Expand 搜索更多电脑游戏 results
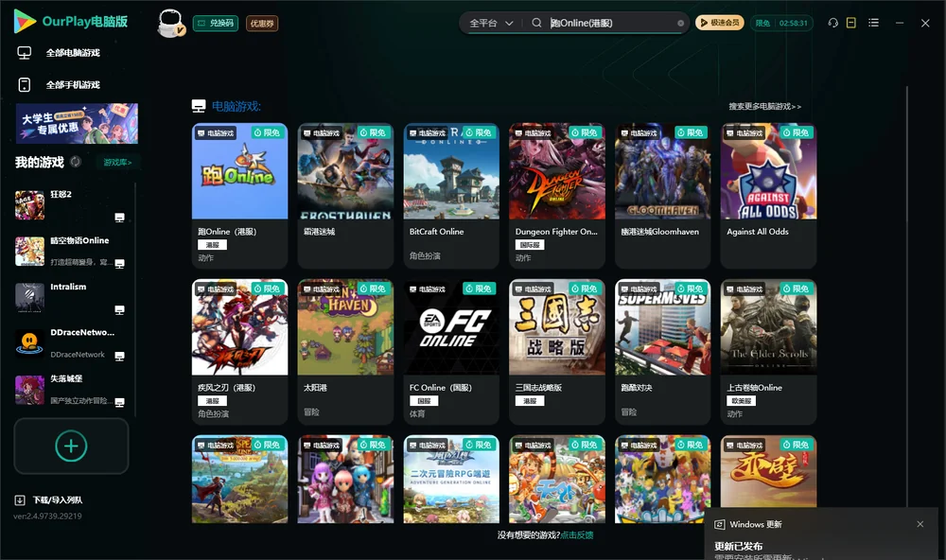The image size is (946, 560). [765, 106]
